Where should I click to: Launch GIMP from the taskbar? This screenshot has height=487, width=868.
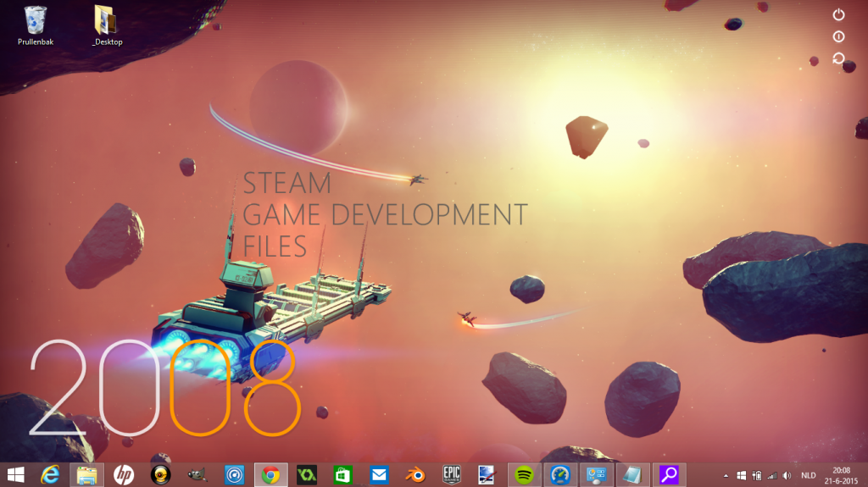197,475
